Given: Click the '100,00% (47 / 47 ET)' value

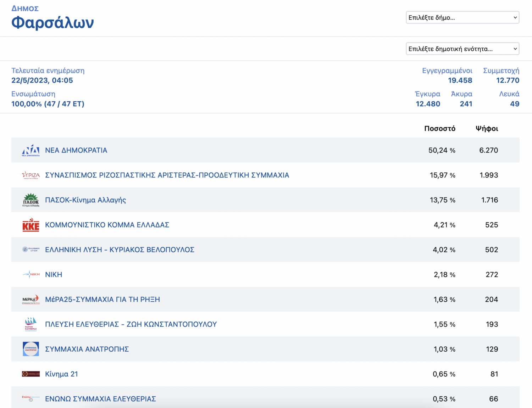Looking at the screenshot, I should [x=48, y=104].
